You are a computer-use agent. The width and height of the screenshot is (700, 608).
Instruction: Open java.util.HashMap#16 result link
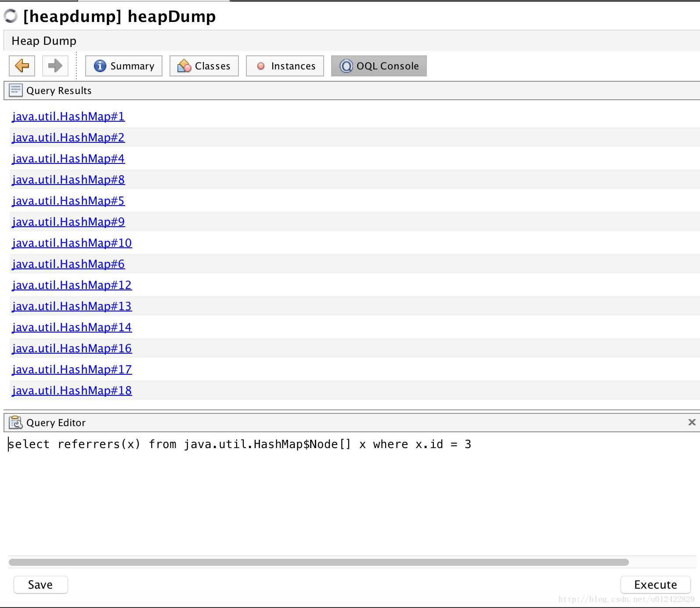pyautogui.click(x=72, y=348)
